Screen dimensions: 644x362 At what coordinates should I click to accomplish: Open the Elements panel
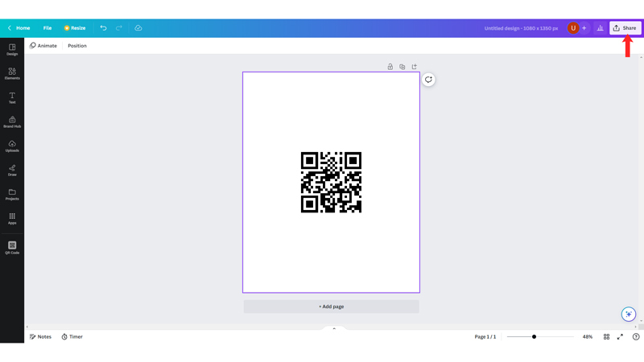12,74
